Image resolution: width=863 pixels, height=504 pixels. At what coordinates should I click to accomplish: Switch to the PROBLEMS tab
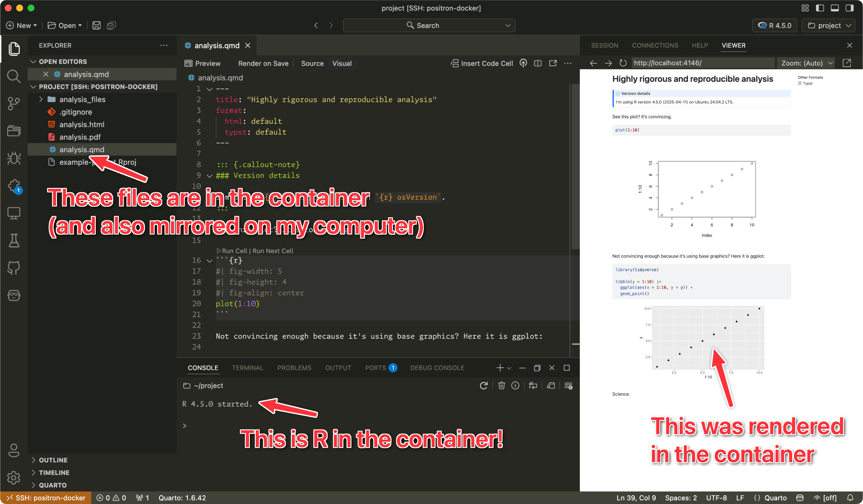294,368
